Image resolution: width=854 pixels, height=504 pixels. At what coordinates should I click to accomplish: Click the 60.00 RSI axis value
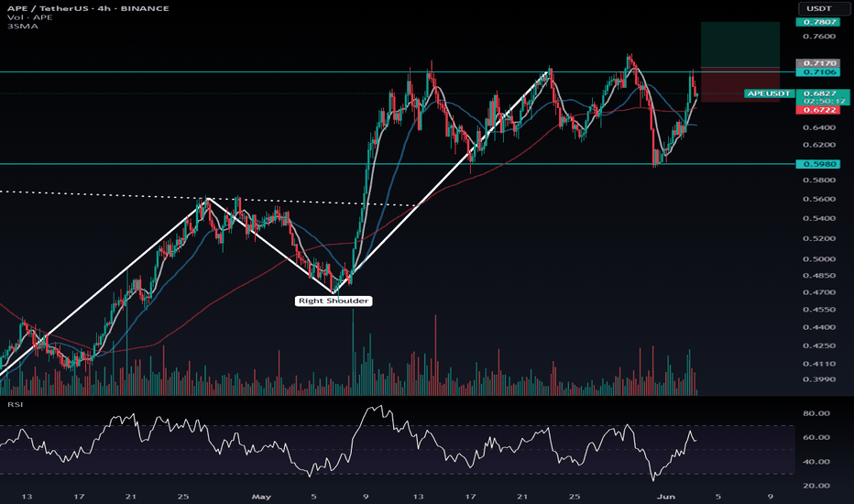pyautogui.click(x=816, y=437)
